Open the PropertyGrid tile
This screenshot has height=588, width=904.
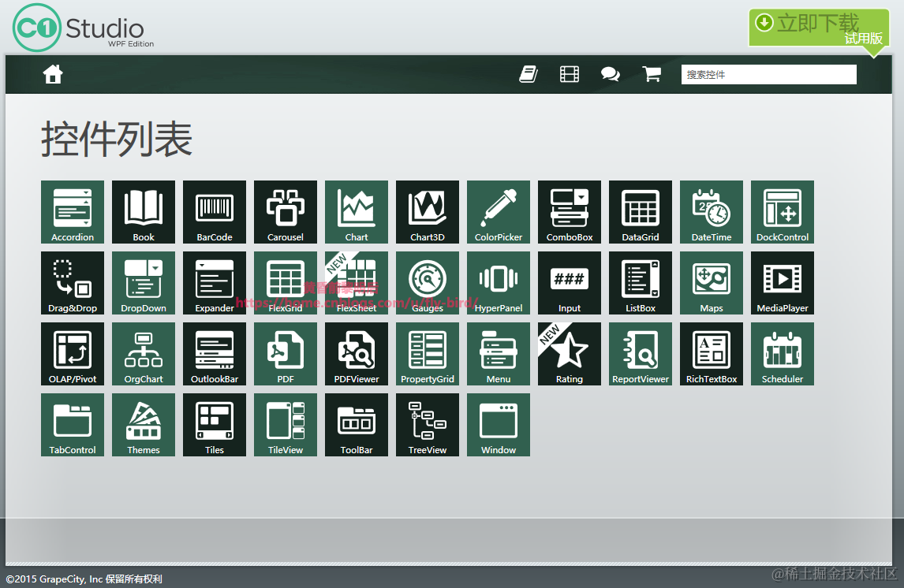[x=428, y=354]
